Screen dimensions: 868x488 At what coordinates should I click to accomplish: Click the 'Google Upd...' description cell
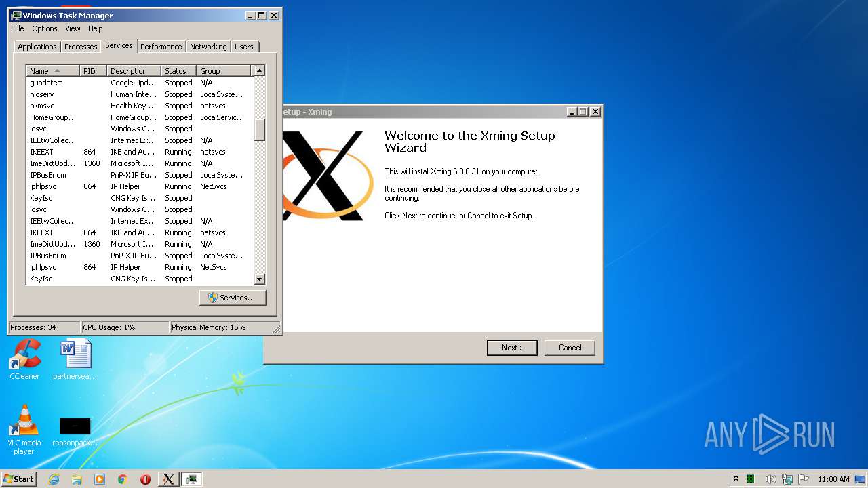pyautogui.click(x=134, y=83)
